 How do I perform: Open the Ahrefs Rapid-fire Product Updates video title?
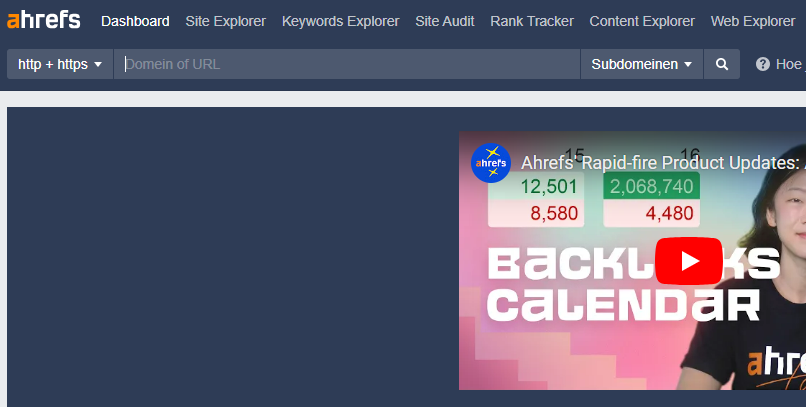click(x=663, y=163)
